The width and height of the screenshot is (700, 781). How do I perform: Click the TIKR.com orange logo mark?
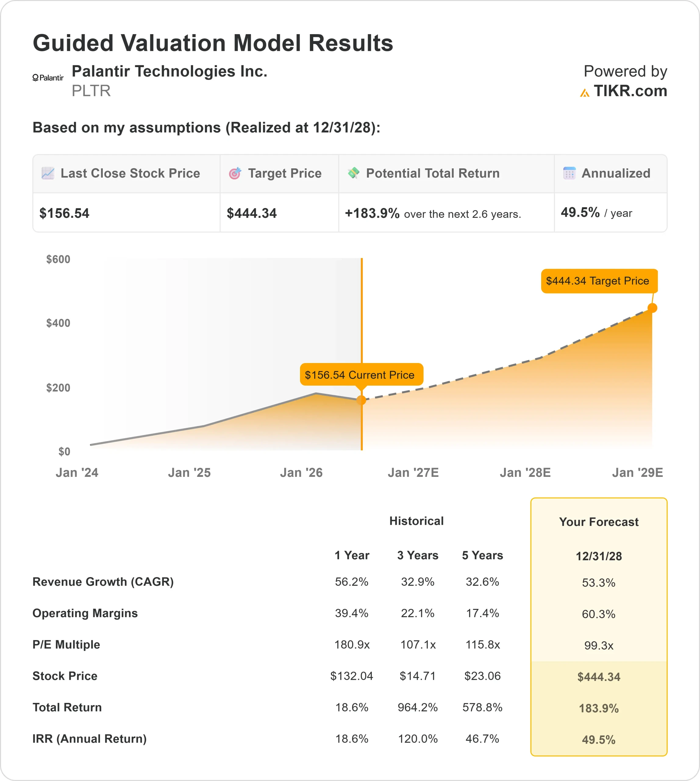coord(585,93)
